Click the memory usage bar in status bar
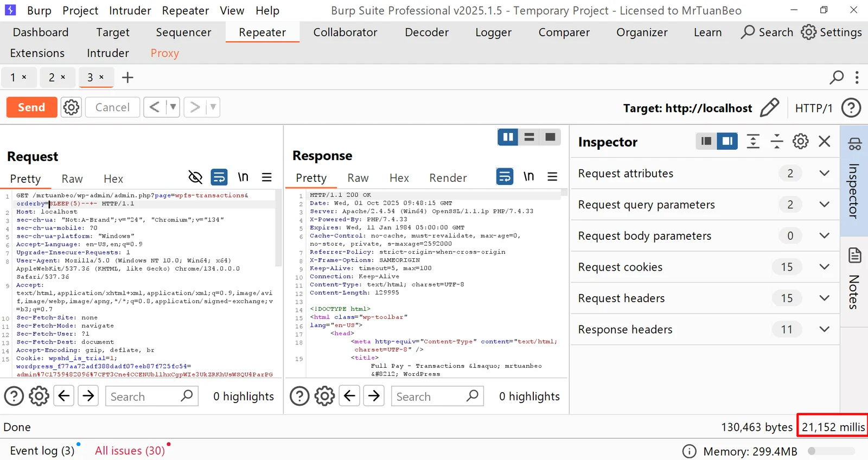Viewport: 868px width, 460px height. [831, 451]
